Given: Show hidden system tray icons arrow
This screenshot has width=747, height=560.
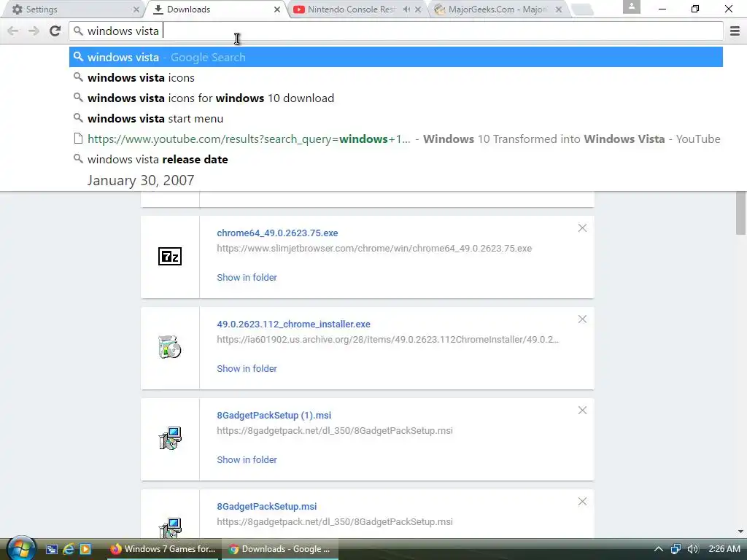Looking at the screenshot, I should click(659, 549).
